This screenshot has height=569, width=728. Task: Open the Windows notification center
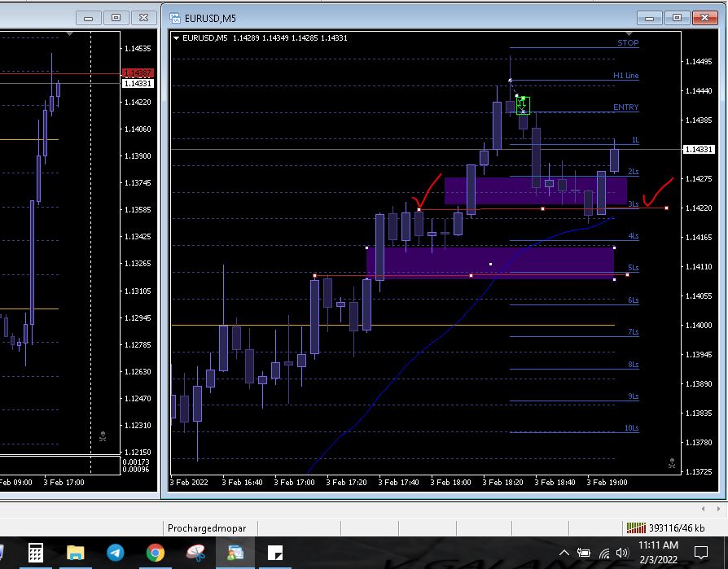point(700,553)
